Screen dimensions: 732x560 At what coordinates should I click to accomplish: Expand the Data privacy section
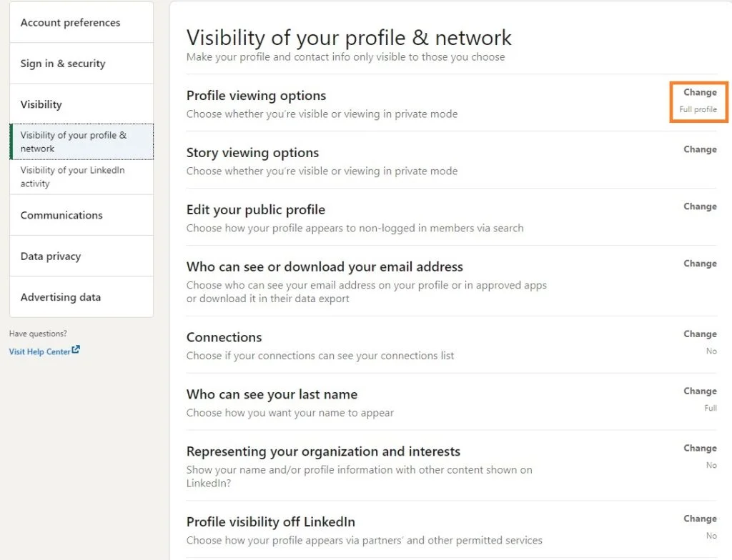point(51,256)
